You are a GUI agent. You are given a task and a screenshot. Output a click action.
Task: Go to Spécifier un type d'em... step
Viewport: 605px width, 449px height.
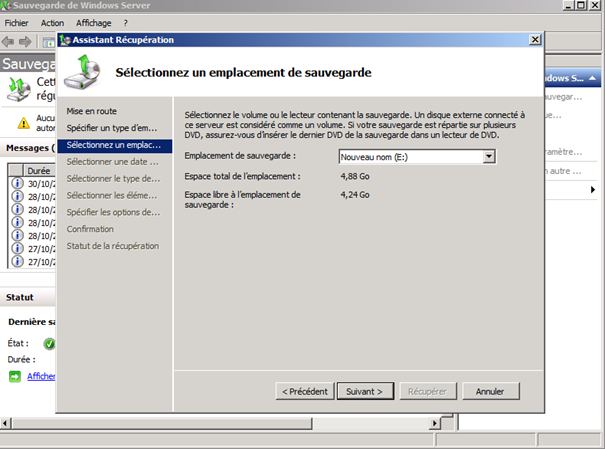[x=112, y=128]
